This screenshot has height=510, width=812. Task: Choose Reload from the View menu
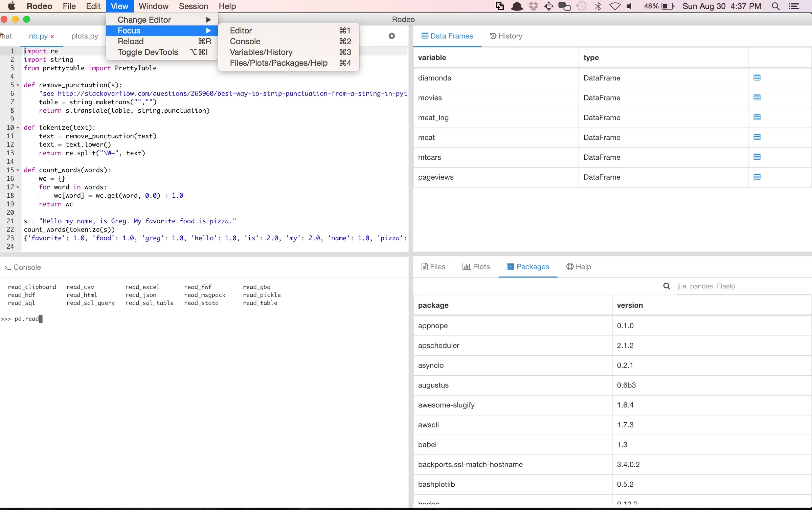(131, 41)
